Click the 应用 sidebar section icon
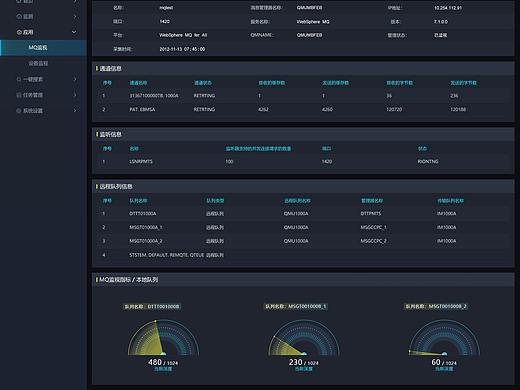This screenshot has width=520, height=390. click(x=19, y=32)
